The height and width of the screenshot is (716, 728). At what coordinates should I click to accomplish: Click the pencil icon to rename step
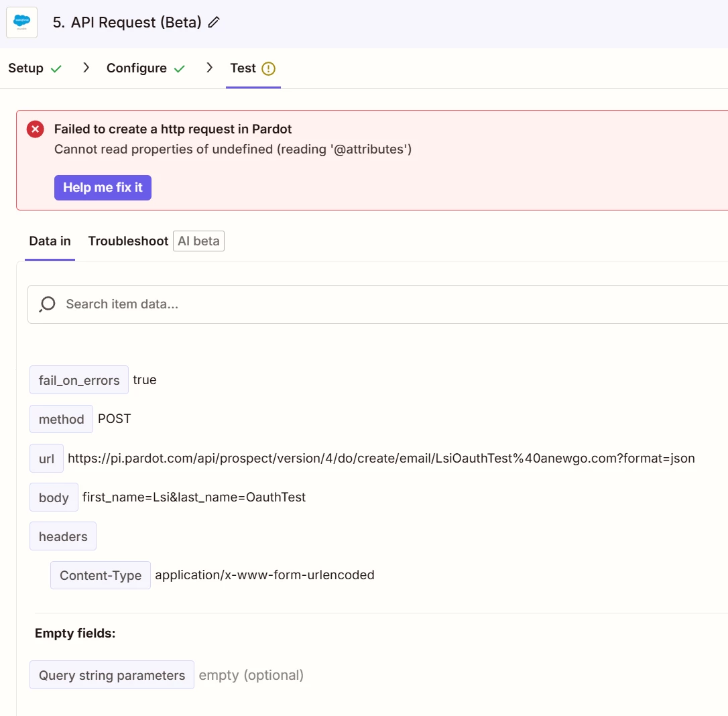[x=214, y=22]
